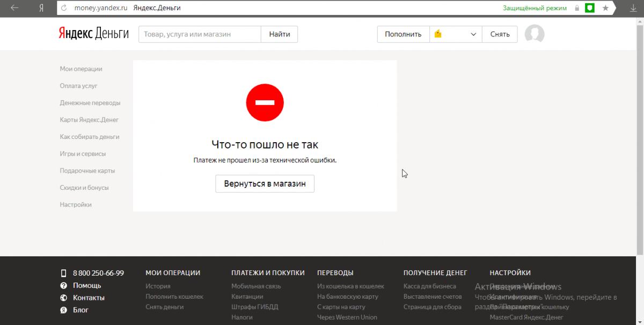Open Карты Яндекс.Денег in sidebar
This screenshot has height=325, width=644.
89,120
